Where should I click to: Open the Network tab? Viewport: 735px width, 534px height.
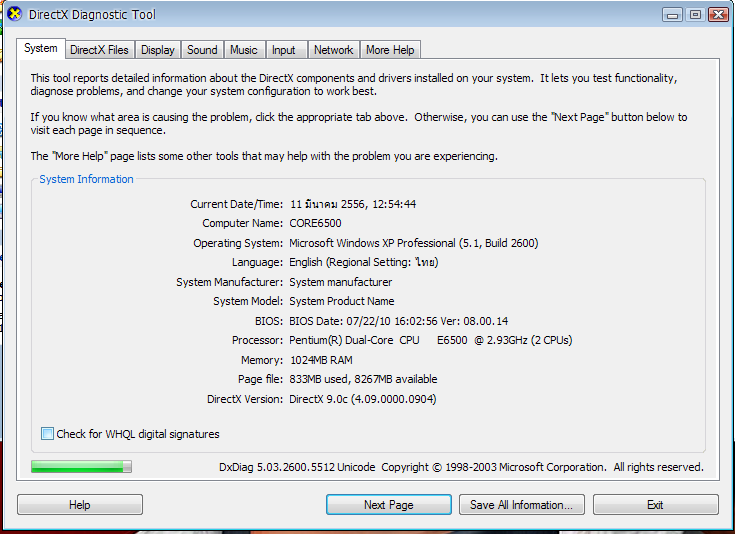(x=334, y=50)
